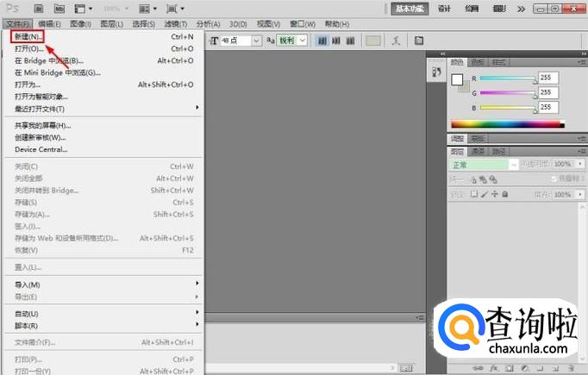Open the 视图(V) menu

[268, 24]
